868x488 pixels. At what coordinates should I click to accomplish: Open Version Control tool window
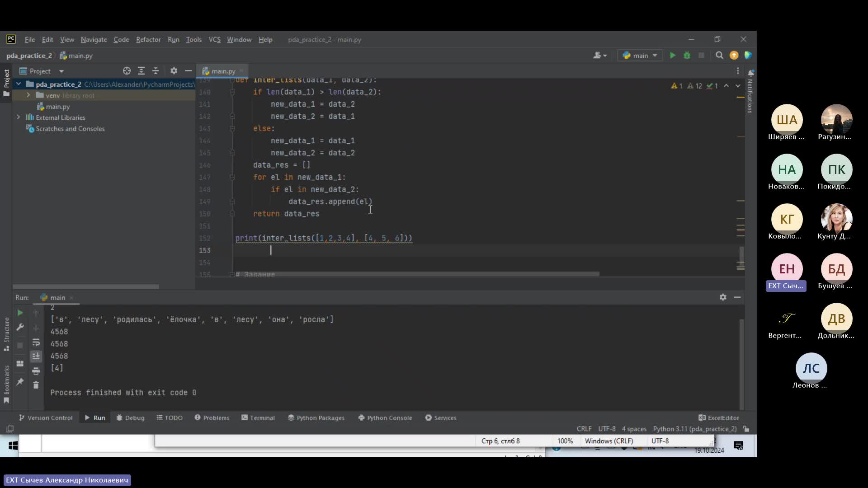(x=46, y=418)
